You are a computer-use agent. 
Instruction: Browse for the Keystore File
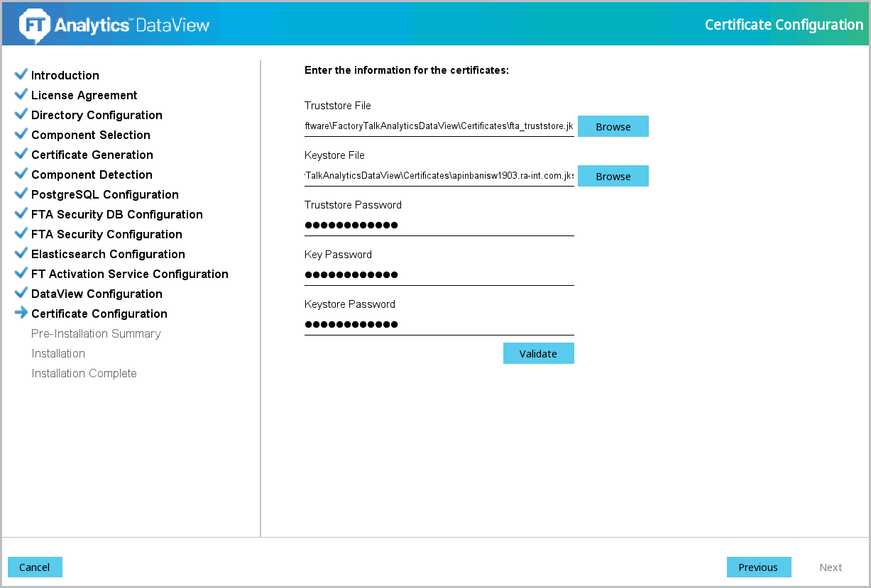click(613, 176)
